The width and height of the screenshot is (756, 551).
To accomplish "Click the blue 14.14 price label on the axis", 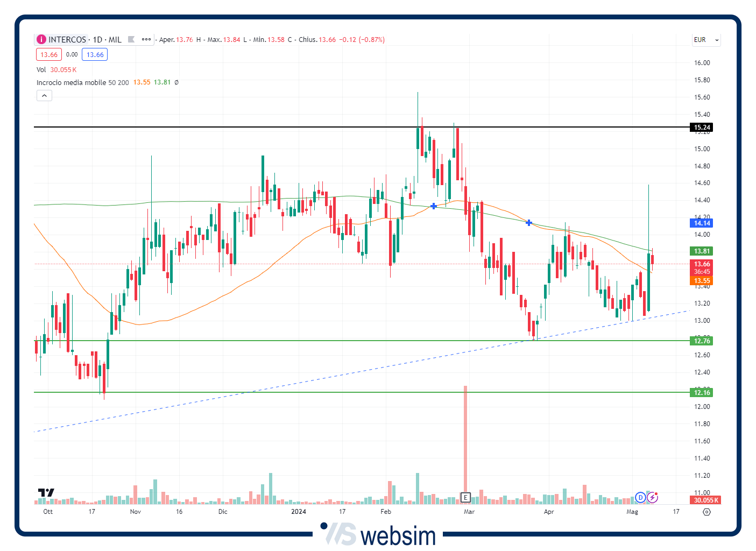I will click(x=702, y=223).
